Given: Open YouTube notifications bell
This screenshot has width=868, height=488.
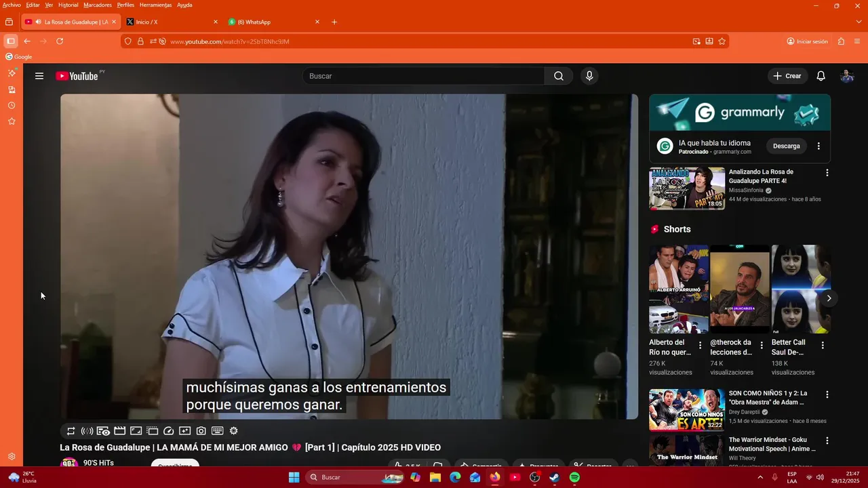Looking at the screenshot, I should pos(821,76).
